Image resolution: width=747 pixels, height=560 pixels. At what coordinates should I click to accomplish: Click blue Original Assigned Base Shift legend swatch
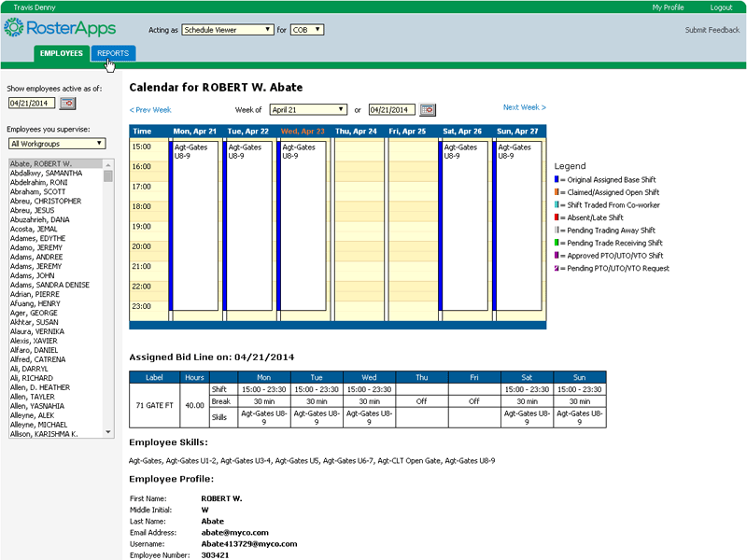click(x=557, y=178)
